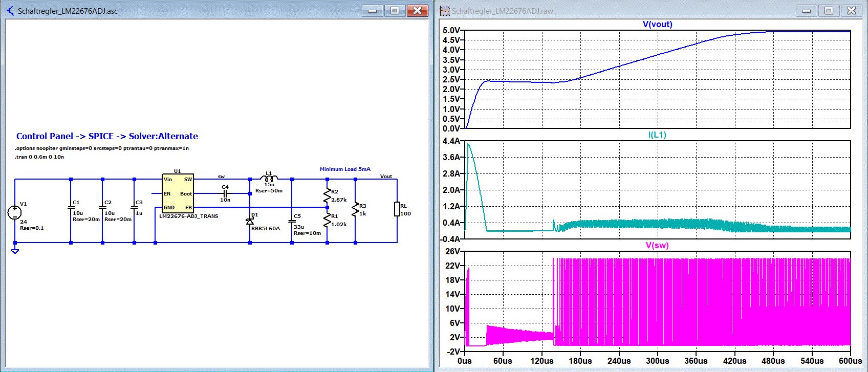The width and height of the screenshot is (868, 372).
Task: Click the V1 voltage source symbol
Action: point(15,212)
